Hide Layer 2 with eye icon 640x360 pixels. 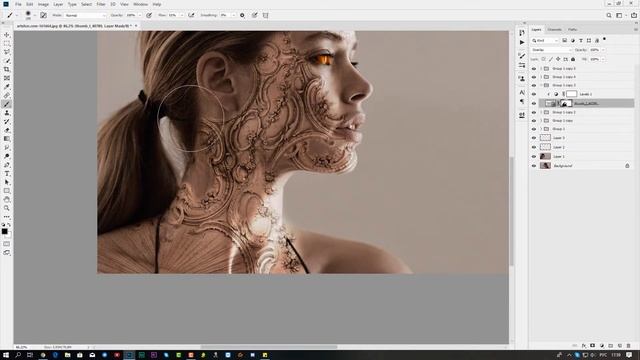(534, 147)
